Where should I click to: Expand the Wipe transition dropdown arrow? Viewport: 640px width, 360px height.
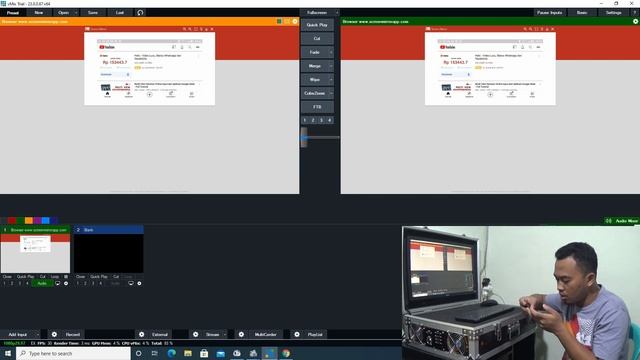coord(331,80)
